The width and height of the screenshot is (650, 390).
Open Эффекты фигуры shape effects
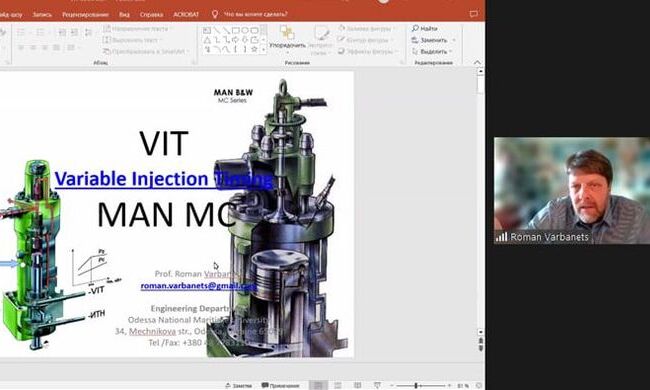pyautogui.click(x=367, y=51)
